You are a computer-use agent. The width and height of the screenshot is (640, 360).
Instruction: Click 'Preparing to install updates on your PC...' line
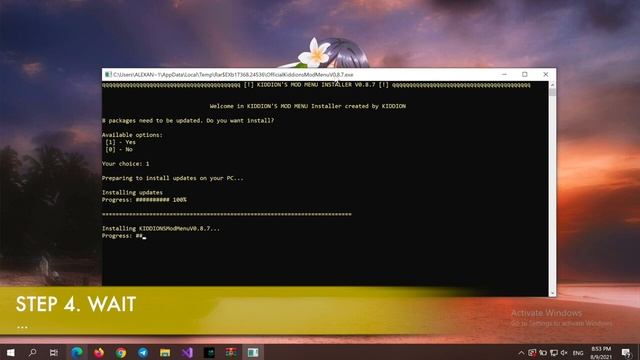coord(173,178)
